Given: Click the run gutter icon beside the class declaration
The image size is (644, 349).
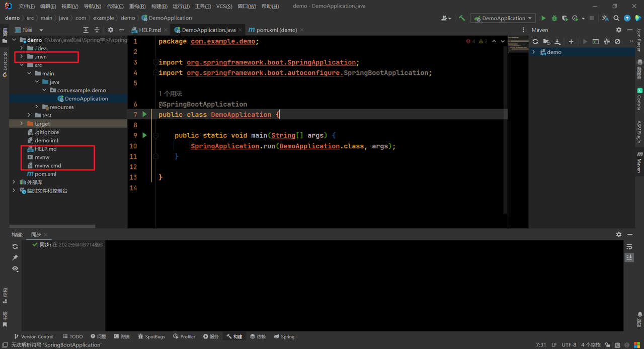Looking at the screenshot, I should tap(144, 114).
